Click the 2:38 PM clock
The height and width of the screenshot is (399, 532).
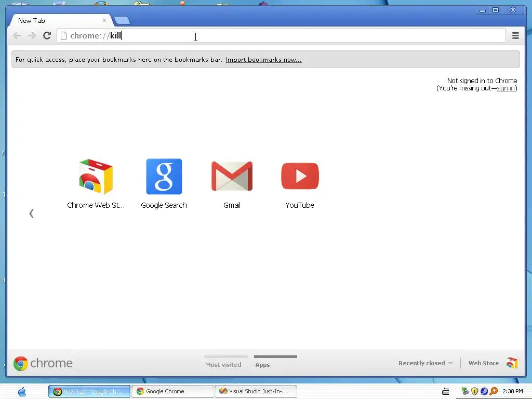[x=512, y=391]
